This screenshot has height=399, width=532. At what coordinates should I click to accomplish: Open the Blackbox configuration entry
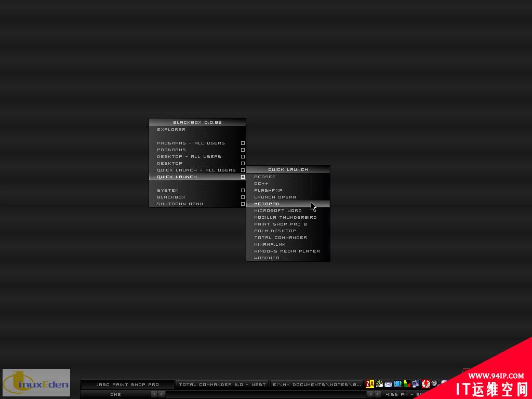pyautogui.click(x=197, y=197)
